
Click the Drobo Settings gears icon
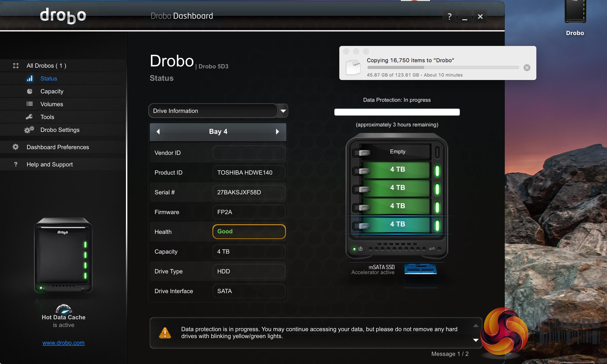point(29,130)
